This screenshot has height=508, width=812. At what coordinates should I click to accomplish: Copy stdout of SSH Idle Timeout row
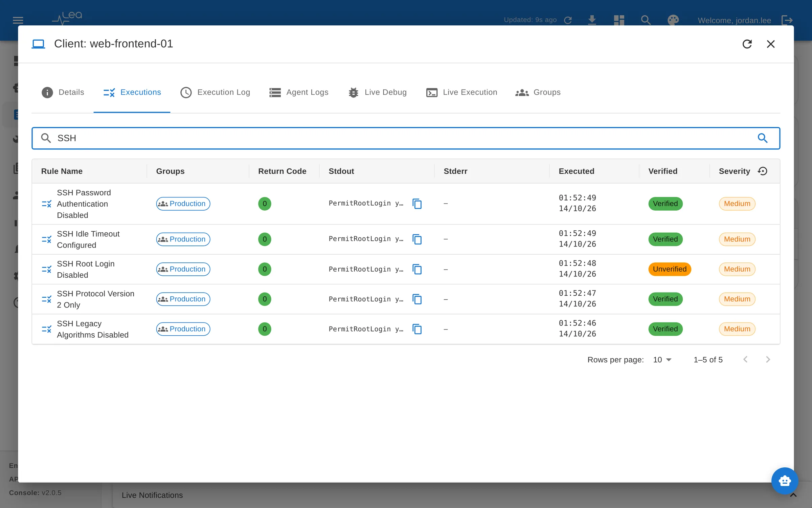pos(417,239)
